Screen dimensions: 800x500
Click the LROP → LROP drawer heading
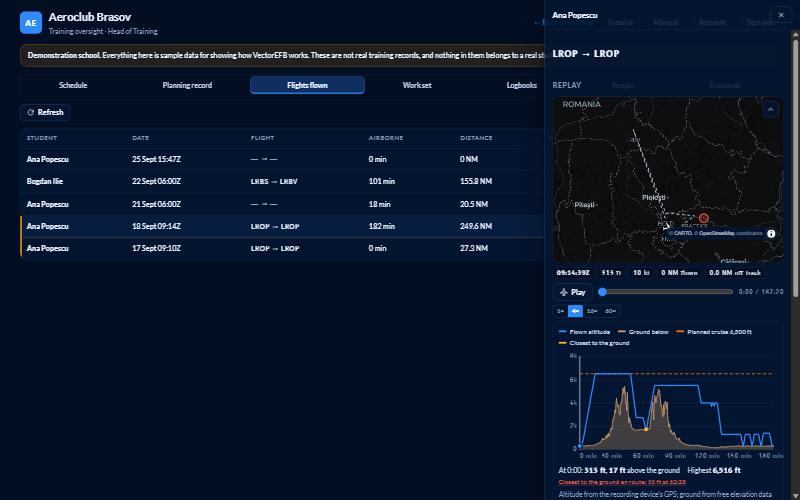click(586, 54)
